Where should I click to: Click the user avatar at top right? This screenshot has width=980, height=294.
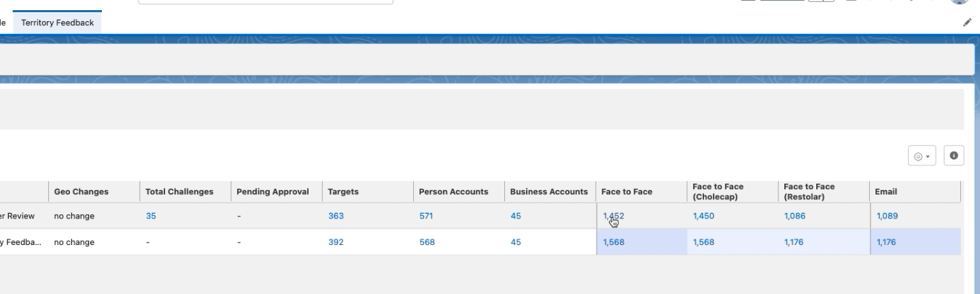[960, 2]
